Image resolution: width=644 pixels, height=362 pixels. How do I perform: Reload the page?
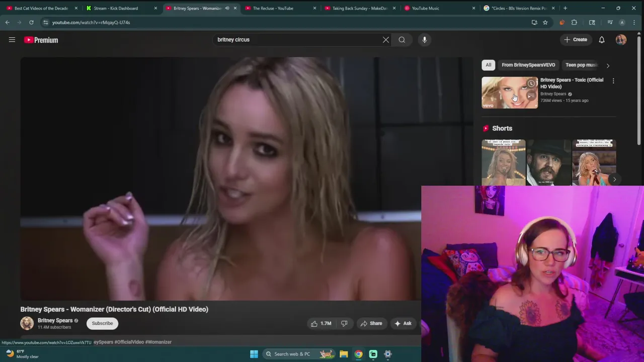coord(31,22)
